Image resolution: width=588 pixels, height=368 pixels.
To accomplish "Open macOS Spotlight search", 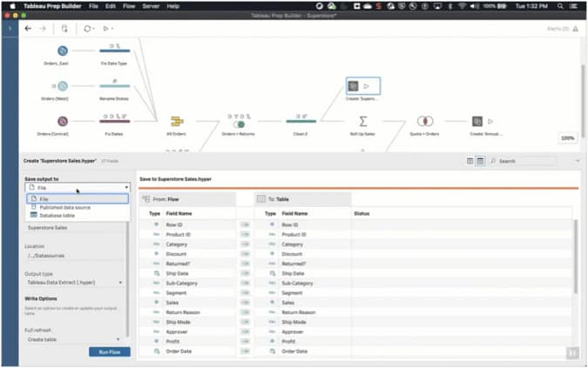I will pos(560,6).
